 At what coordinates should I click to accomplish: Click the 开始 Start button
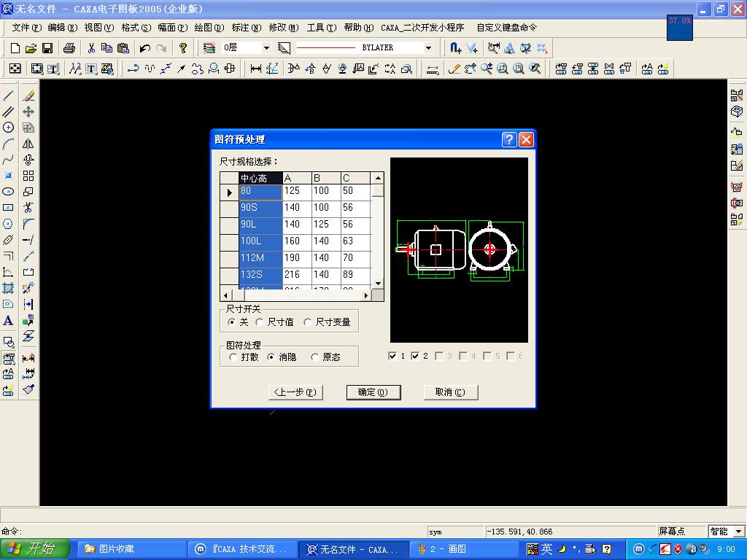point(34,549)
